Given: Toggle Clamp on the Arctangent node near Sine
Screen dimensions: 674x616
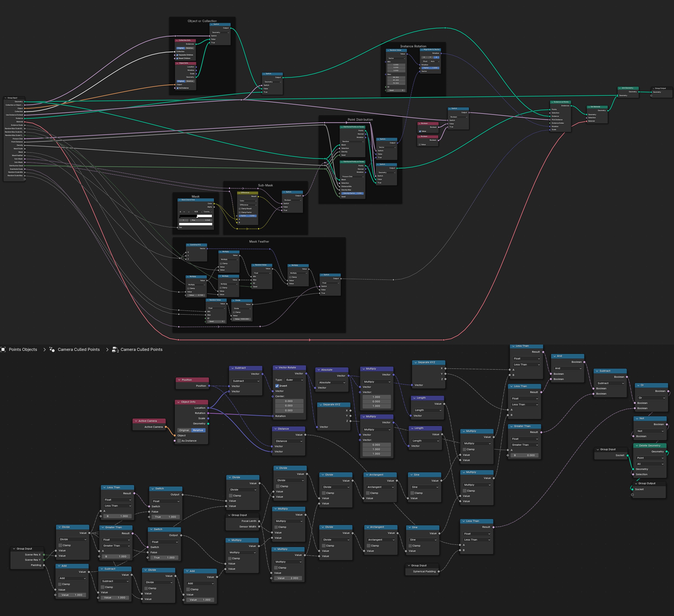Looking at the screenshot, I should [368, 493].
